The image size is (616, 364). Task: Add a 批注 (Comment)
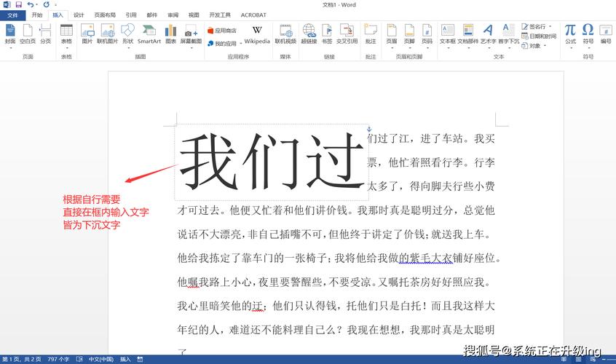[x=371, y=33]
